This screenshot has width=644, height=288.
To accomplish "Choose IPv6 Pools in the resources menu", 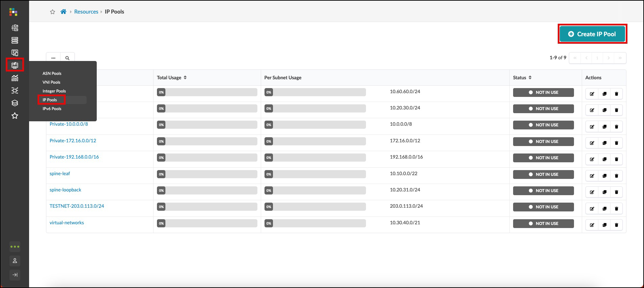I will tap(52, 109).
